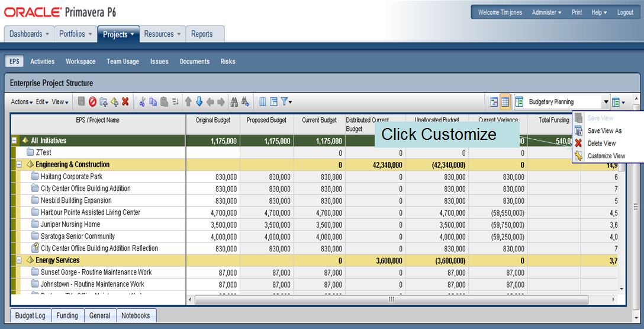Open the Administer menu
The image size is (644, 329).
[546, 12]
